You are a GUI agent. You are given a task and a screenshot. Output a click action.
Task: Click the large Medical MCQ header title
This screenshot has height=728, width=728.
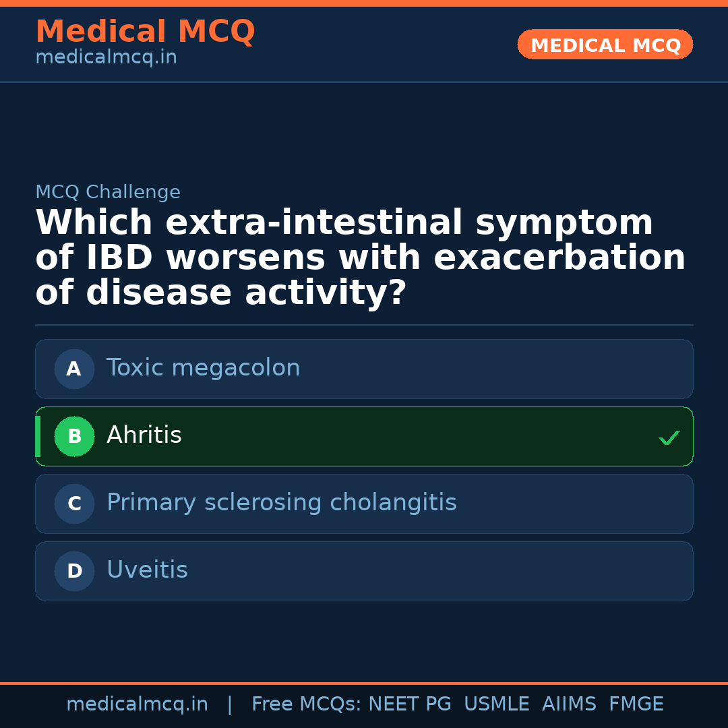click(x=145, y=32)
